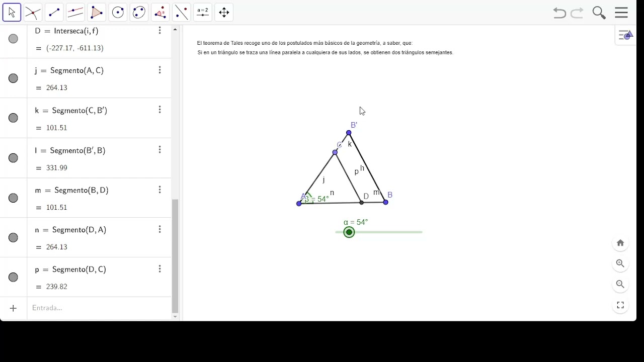Return to home standard view
644x362 pixels.
[x=620, y=243]
